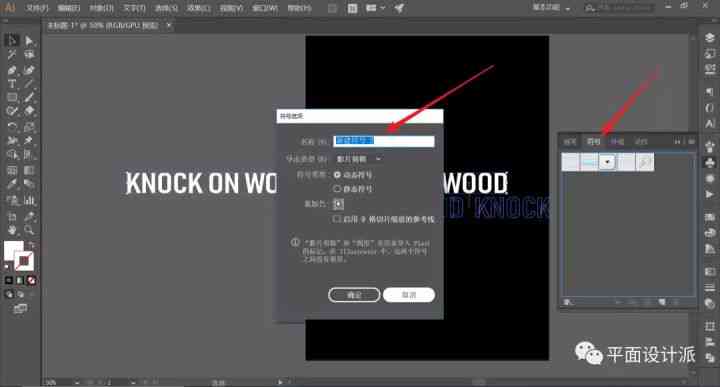720x387 pixels.
Task: Open the 文件(F) menu
Action: click(37, 8)
